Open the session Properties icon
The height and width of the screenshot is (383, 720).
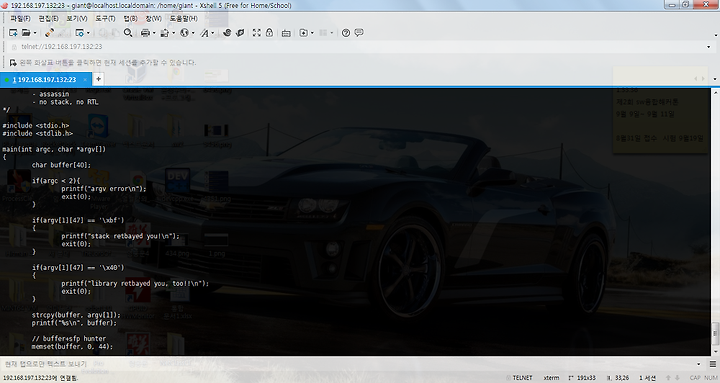79,33
